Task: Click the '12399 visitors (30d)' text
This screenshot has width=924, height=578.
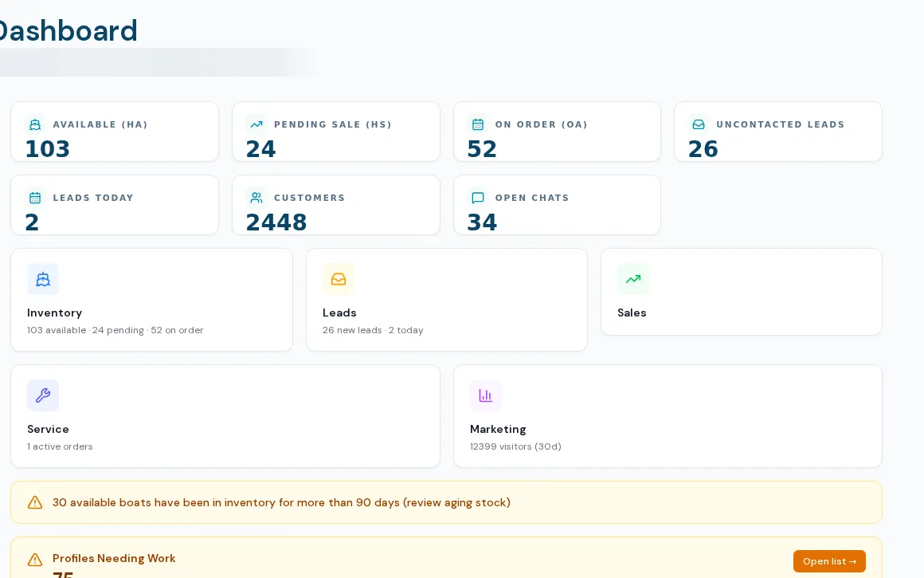Action: tap(515, 446)
